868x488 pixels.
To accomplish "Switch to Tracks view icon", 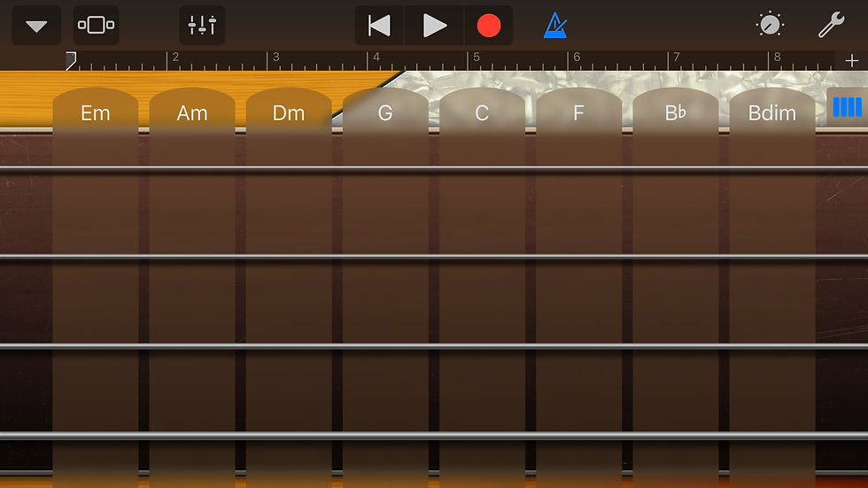I will tap(96, 26).
